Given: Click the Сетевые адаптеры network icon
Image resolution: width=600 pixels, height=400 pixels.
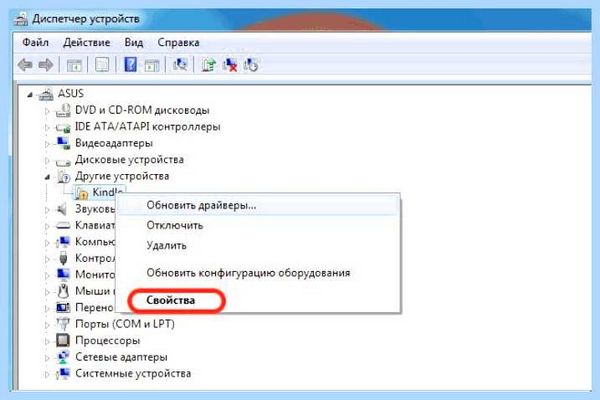Looking at the screenshot, I should tap(63, 357).
